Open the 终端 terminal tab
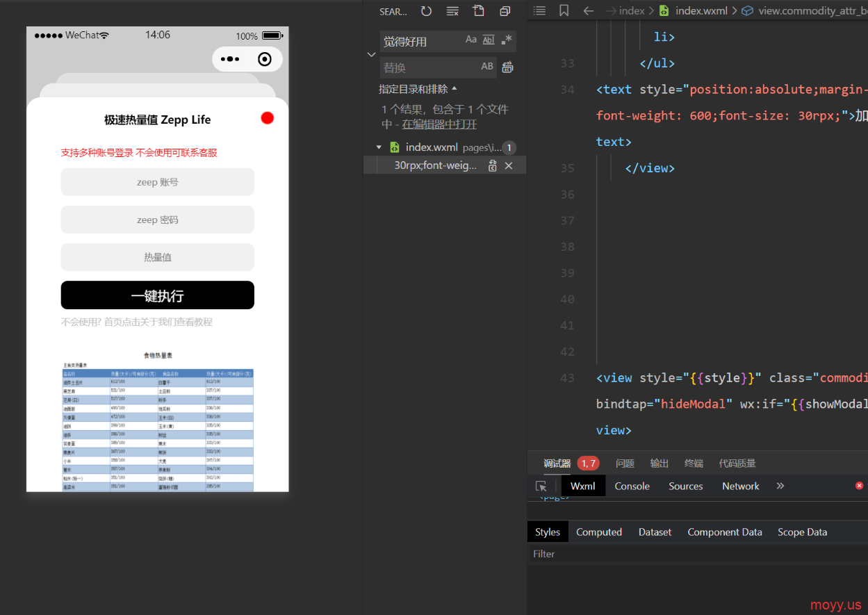 point(694,463)
